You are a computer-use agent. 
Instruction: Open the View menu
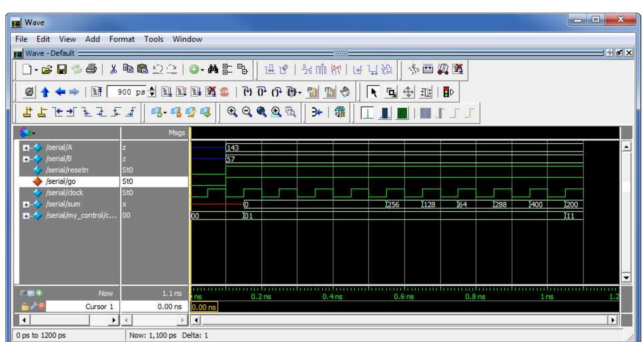point(67,39)
